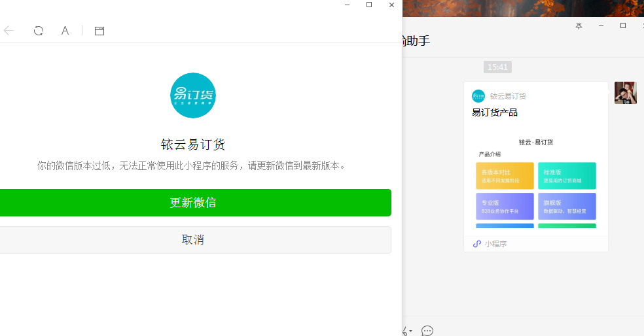This screenshot has height=336, width=644.
Task: Click the 取消 button
Action: click(x=193, y=240)
